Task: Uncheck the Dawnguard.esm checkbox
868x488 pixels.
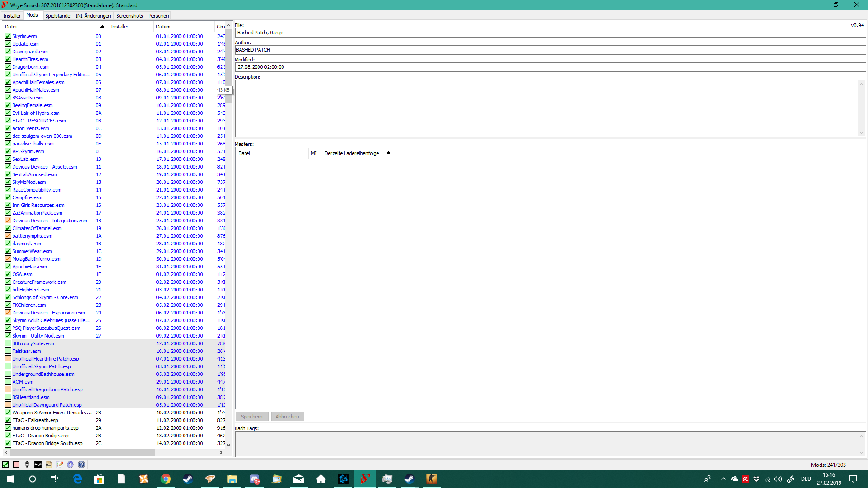Action: coord(8,52)
